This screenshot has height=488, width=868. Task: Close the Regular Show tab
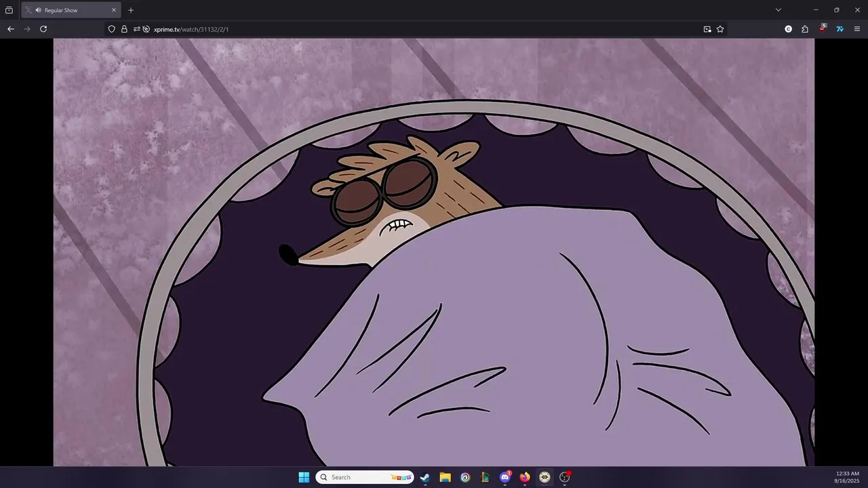coord(114,10)
